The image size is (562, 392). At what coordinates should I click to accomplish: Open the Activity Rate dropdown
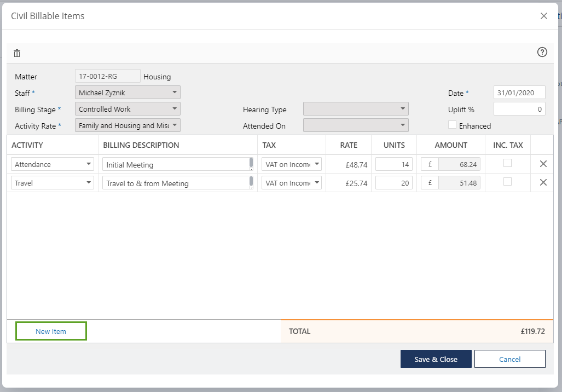pos(128,125)
